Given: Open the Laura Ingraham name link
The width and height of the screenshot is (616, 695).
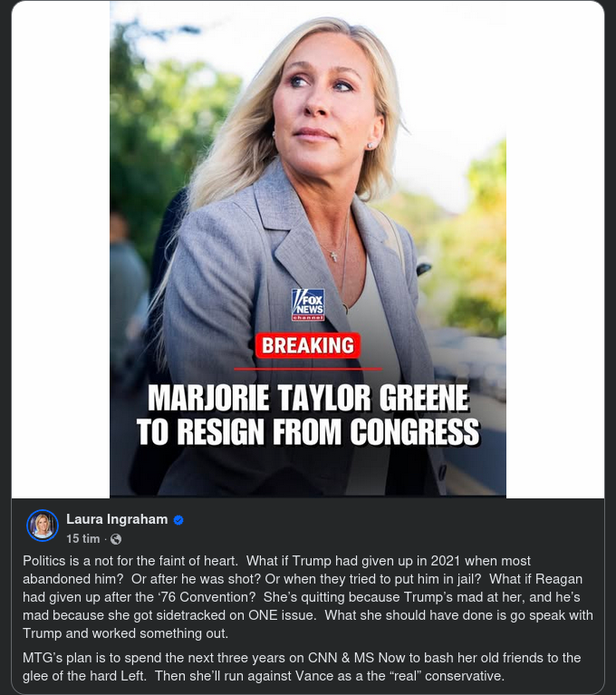Looking at the screenshot, I should [117, 519].
